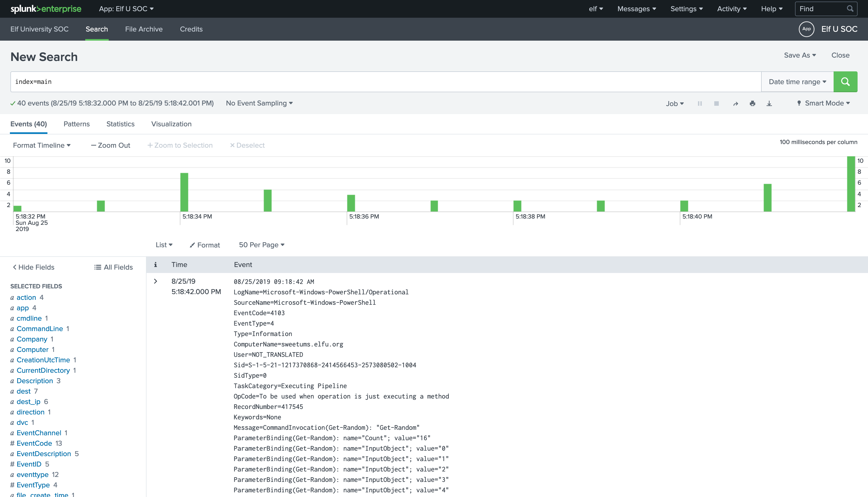This screenshot has width=868, height=497.
Task: Switch to the Patterns tab
Action: coord(76,124)
